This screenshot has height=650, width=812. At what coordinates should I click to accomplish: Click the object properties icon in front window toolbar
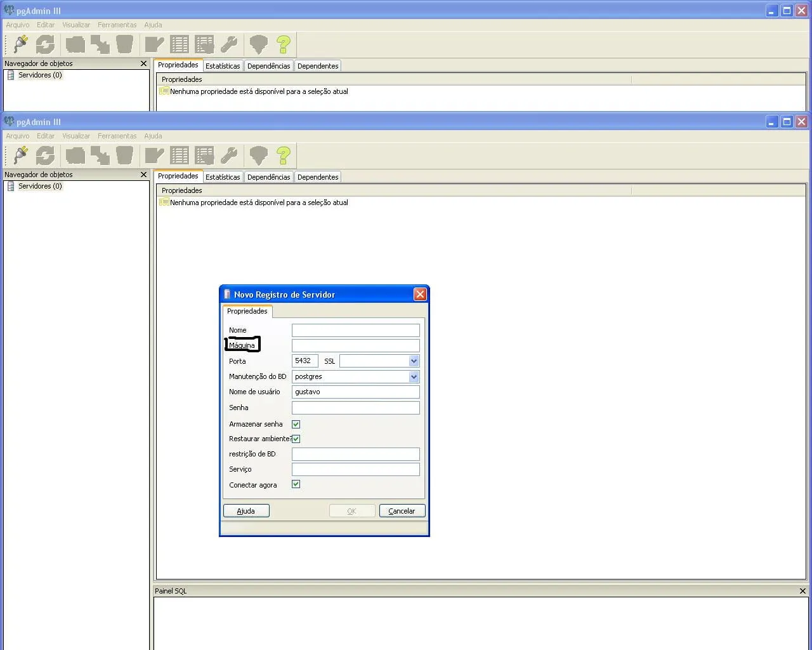(x=75, y=155)
